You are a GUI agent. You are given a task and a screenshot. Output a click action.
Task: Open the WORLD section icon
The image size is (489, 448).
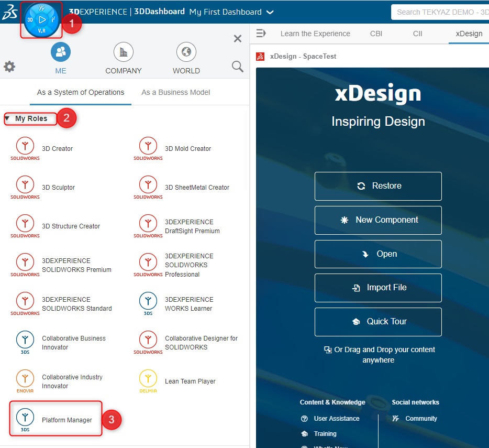186,52
